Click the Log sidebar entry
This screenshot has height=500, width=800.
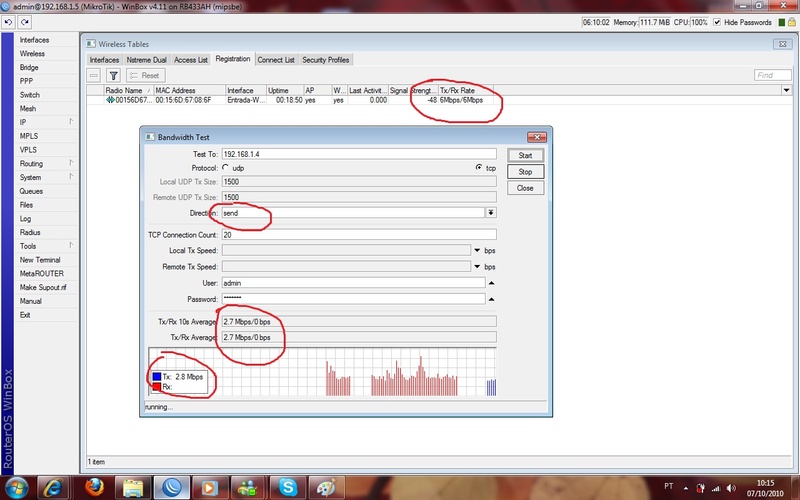[26, 218]
